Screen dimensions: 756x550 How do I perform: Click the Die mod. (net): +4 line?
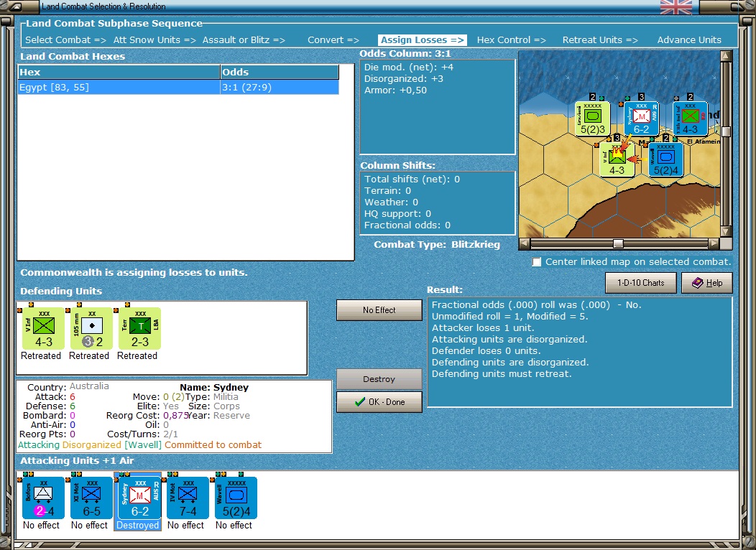click(409, 67)
